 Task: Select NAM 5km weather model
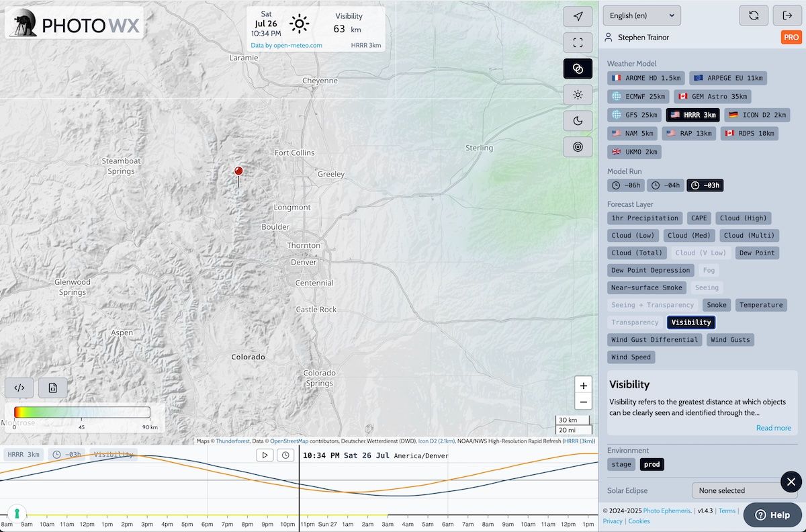[632, 134]
